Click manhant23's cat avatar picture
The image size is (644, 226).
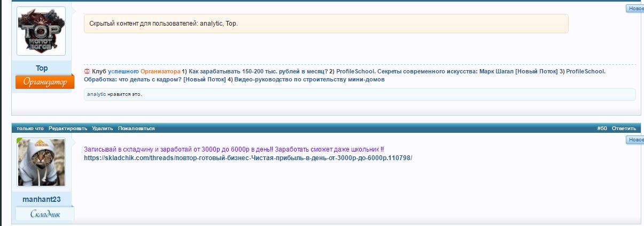[x=41, y=162]
